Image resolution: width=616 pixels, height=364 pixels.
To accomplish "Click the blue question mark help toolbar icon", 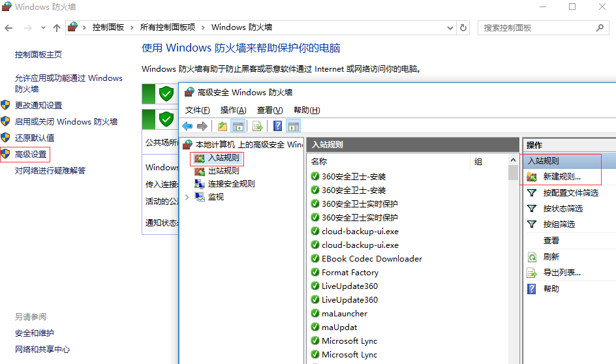I will 278,127.
